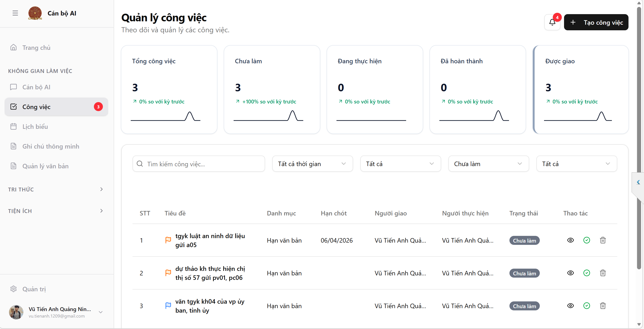Open Quản trị settings

click(56, 289)
